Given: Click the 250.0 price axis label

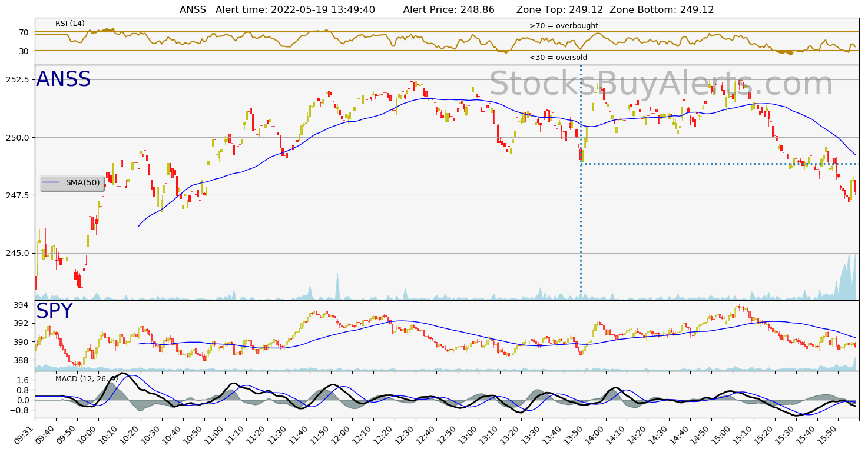Looking at the screenshot, I should 17,138.
